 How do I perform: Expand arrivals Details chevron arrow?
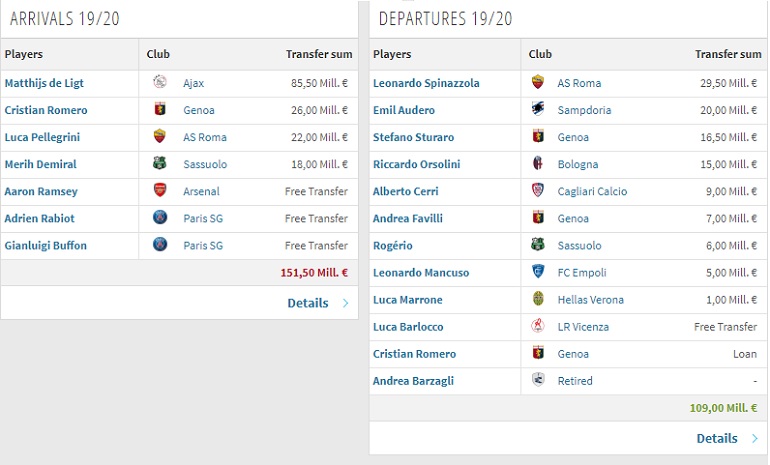pos(346,303)
